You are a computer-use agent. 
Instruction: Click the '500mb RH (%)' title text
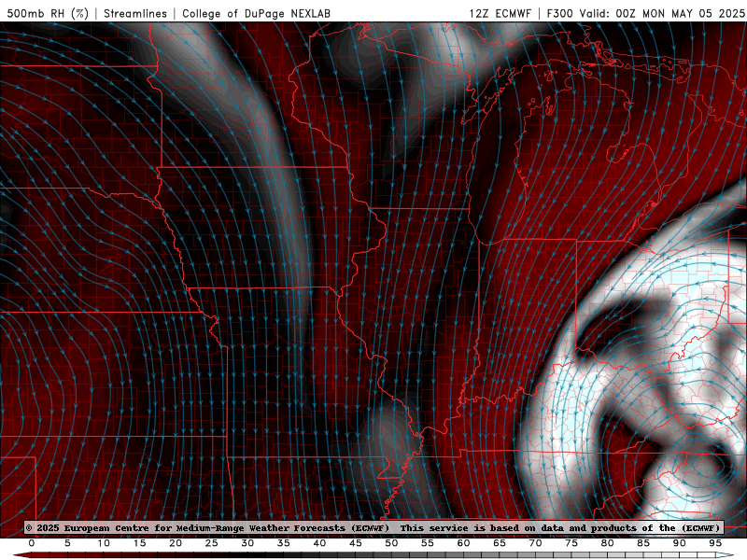coord(48,13)
